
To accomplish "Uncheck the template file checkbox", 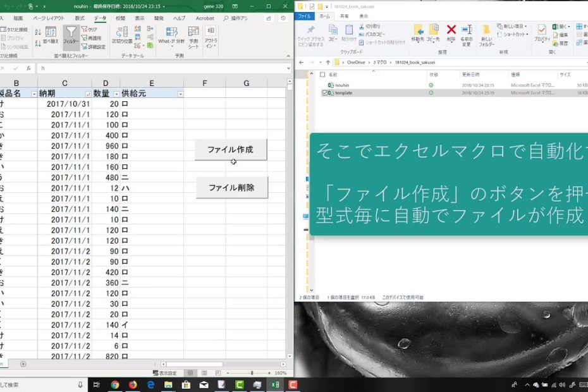I will tap(326, 93).
